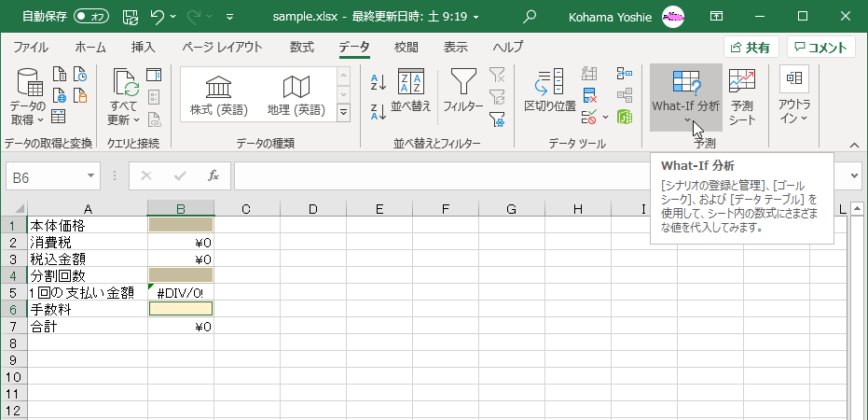Screen dimensions: 868x420
Task: Open the データの取得 (Get Data) menu
Action: pos(28,97)
